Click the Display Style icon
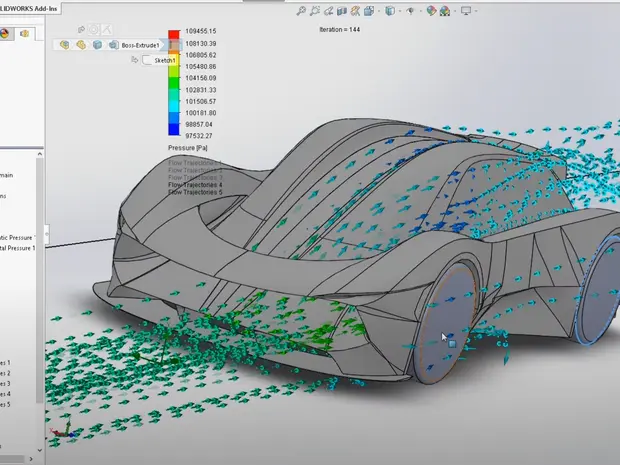This screenshot has height=465, width=620. coord(390,11)
